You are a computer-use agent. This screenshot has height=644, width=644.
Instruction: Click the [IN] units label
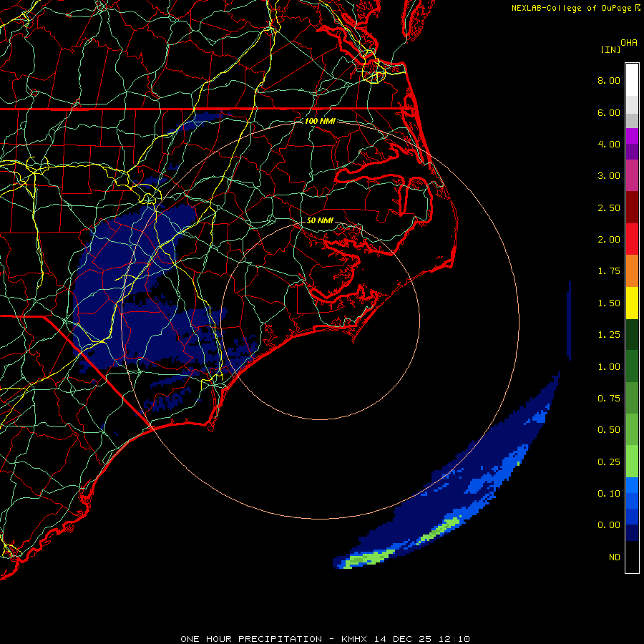point(610,50)
